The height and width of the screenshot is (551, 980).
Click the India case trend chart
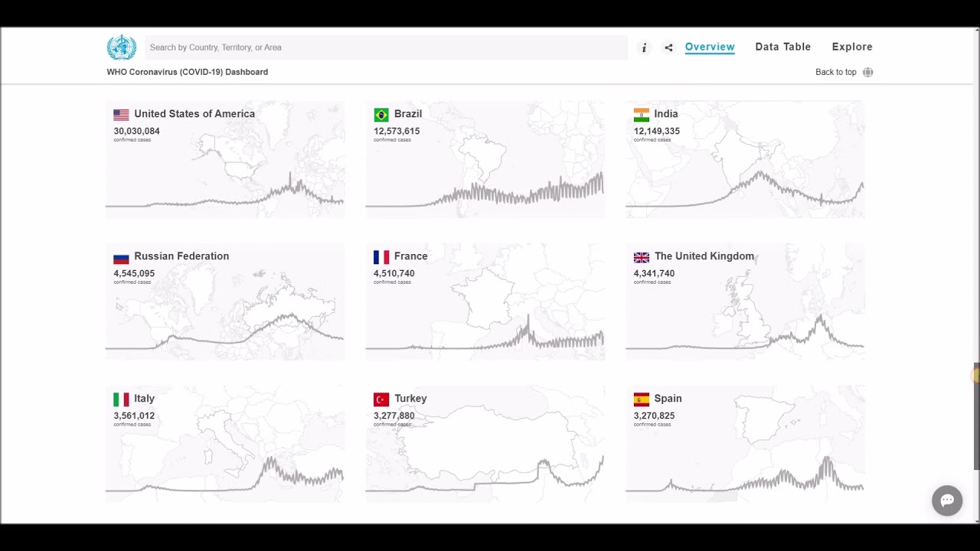(x=745, y=190)
